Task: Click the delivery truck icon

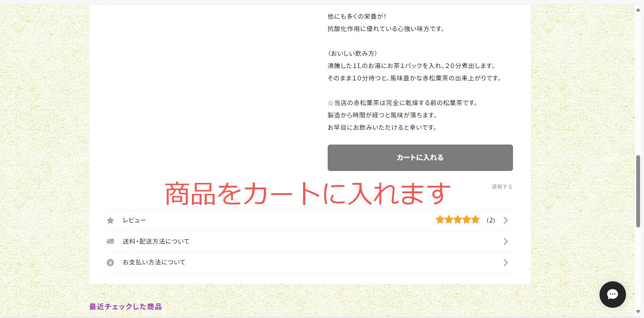Action: tap(111, 241)
